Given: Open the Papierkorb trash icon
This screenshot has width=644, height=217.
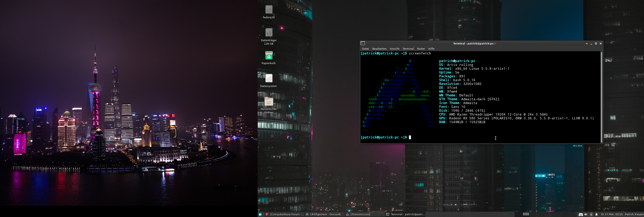Looking at the screenshot, I should coord(269,55).
